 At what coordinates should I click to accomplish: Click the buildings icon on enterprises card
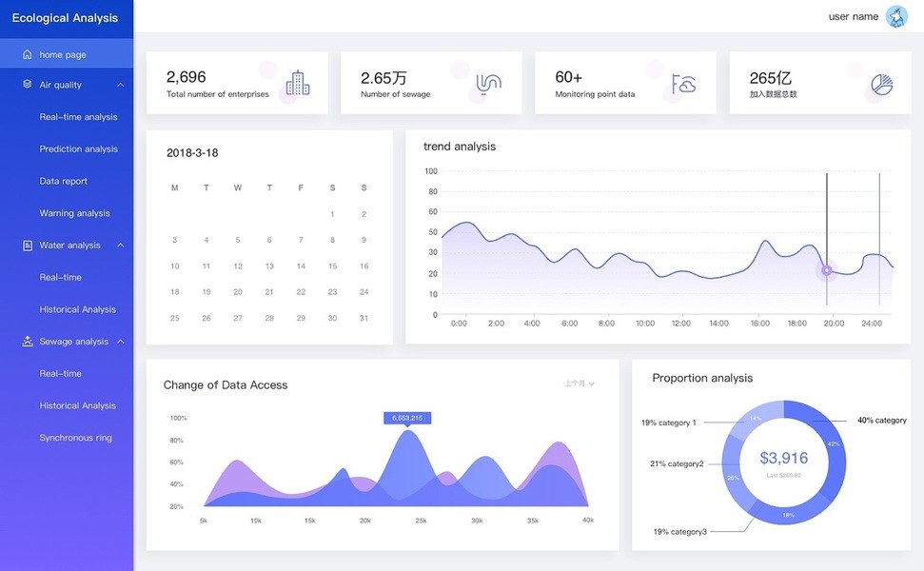coord(298,83)
